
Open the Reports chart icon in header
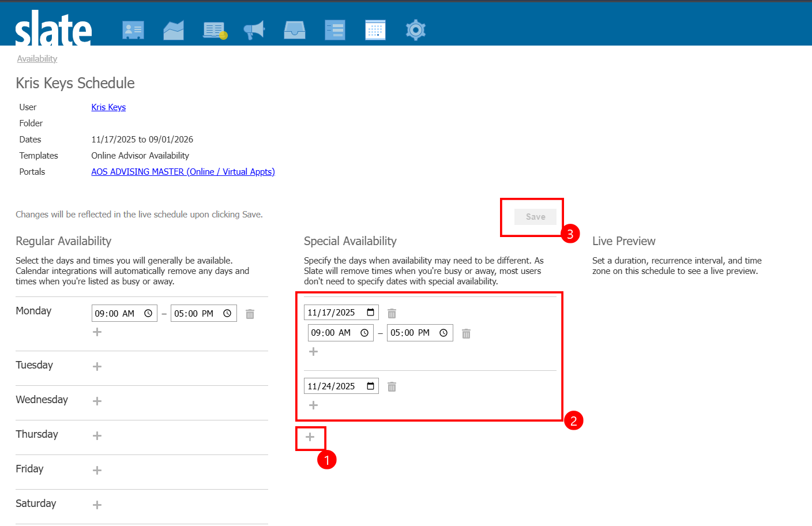[x=174, y=30]
